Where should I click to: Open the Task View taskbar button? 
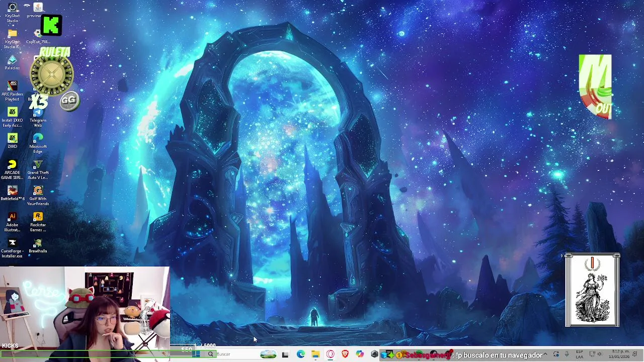pos(285,354)
